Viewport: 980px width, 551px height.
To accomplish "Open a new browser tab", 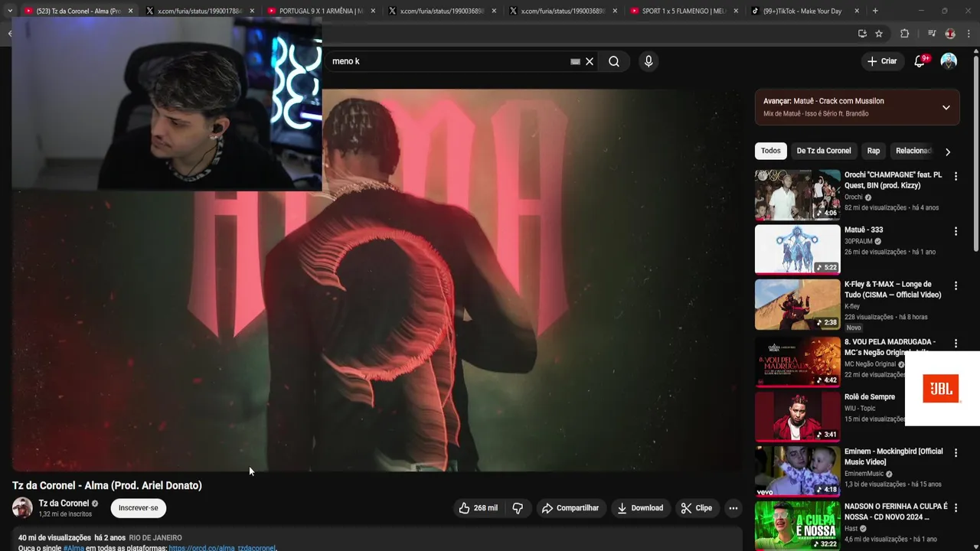I will pyautogui.click(x=875, y=11).
